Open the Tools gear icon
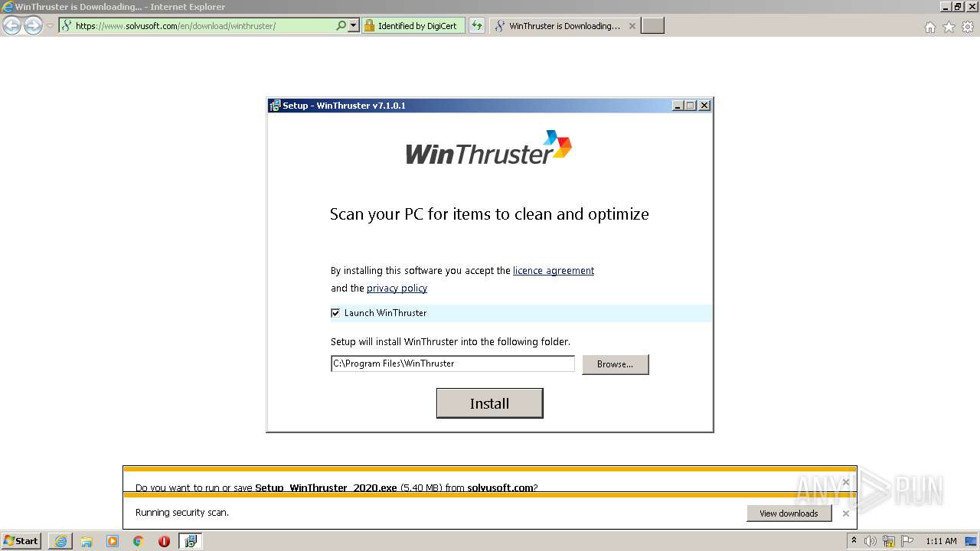This screenshot has height=551, width=980. (969, 27)
